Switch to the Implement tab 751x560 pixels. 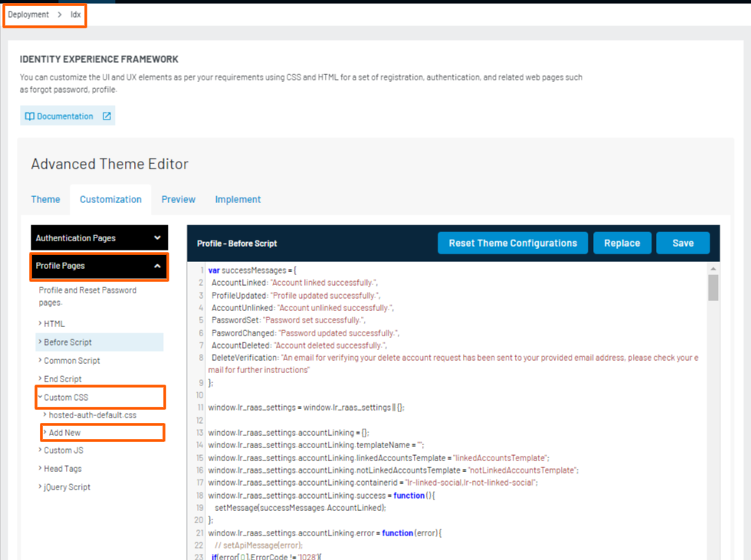238,199
